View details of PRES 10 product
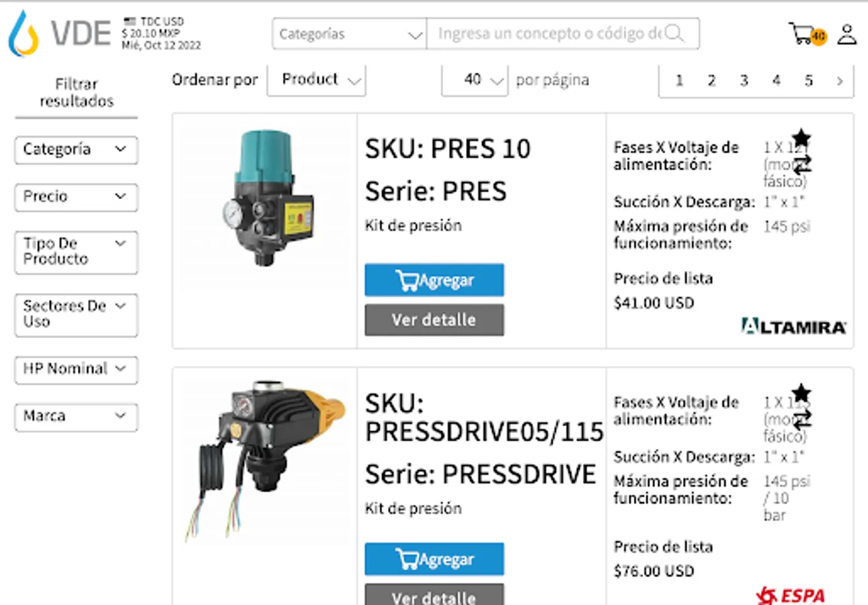This screenshot has width=868, height=605. point(434,320)
